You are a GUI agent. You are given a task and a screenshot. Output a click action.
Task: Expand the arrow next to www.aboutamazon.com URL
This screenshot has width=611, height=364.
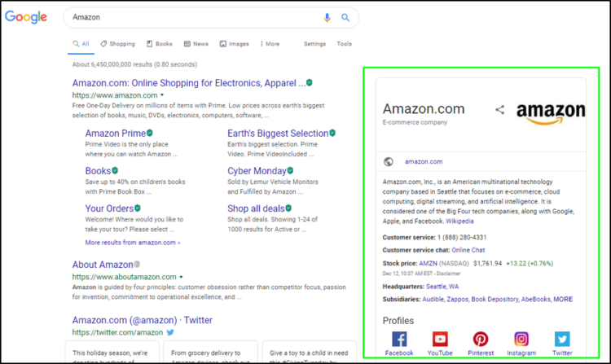pyautogui.click(x=181, y=277)
